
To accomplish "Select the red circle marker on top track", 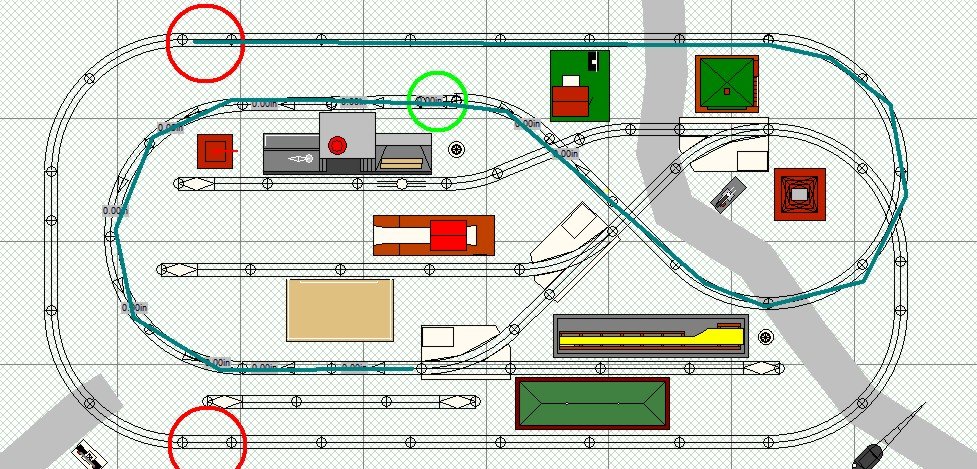I will click(x=205, y=42).
